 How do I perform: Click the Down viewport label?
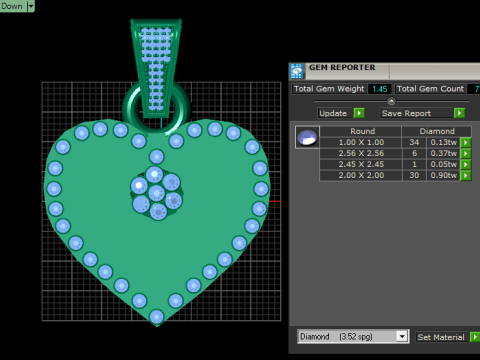(x=12, y=6)
